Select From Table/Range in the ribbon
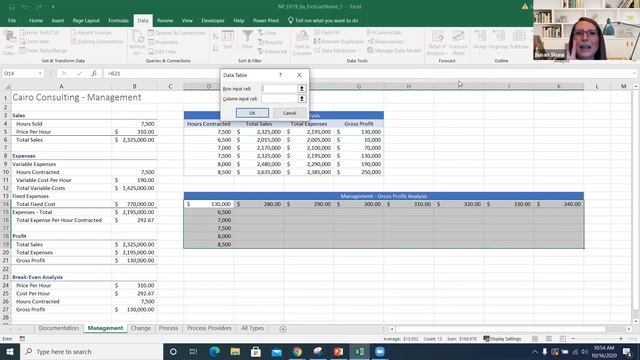The image size is (640, 360). (x=43, y=51)
